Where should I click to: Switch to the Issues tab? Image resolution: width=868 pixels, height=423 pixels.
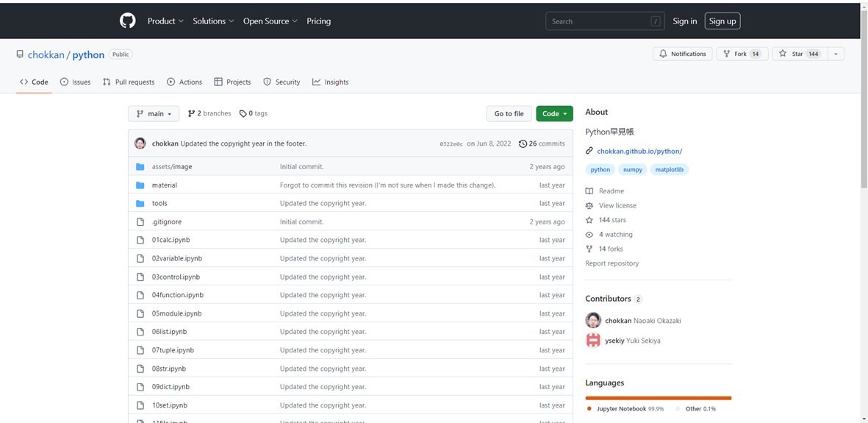pos(75,82)
